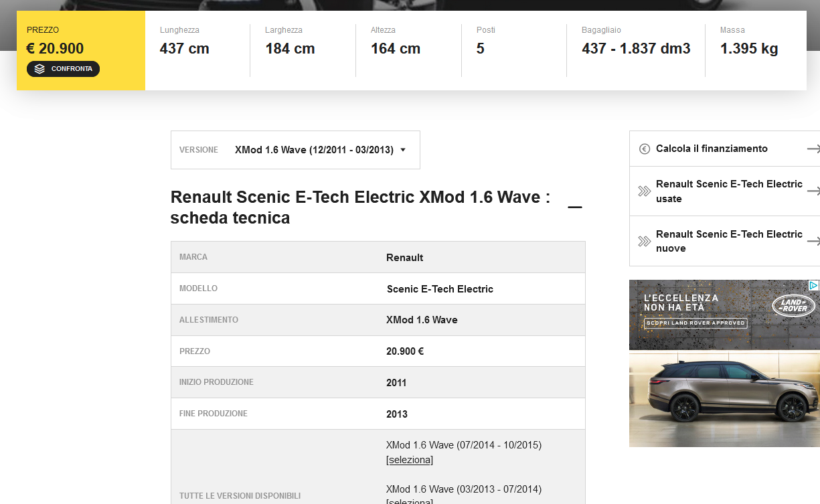Click the Bagagliaio label in the specs bar

coord(601,30)
